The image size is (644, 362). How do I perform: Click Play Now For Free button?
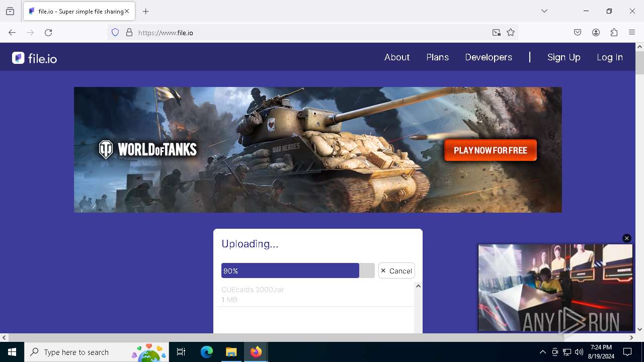491,150
